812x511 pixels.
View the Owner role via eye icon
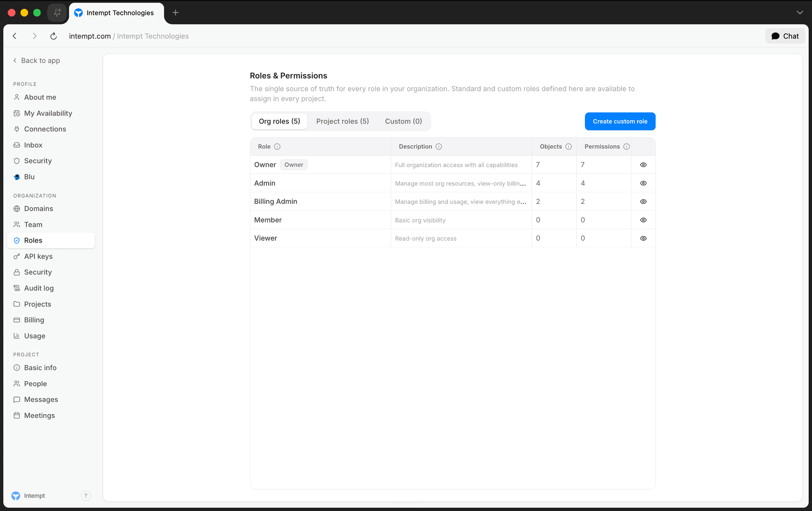point(643,165)
